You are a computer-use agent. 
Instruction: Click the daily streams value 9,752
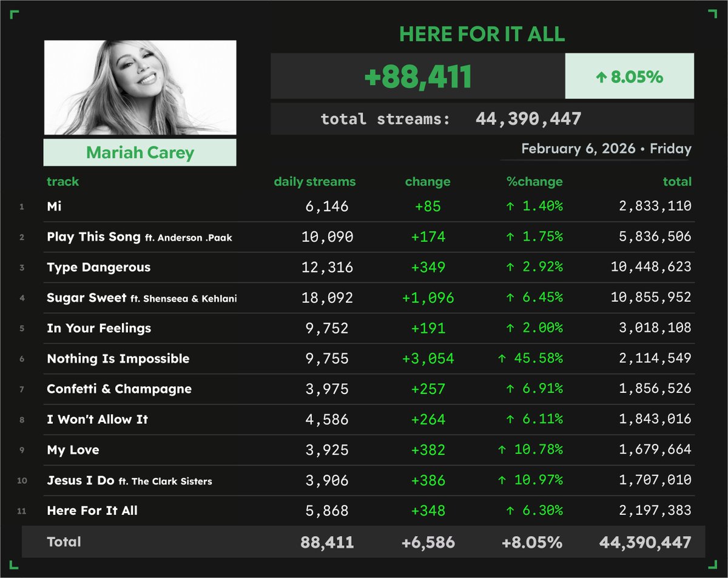pyautogui.click(x=328, y=328)
